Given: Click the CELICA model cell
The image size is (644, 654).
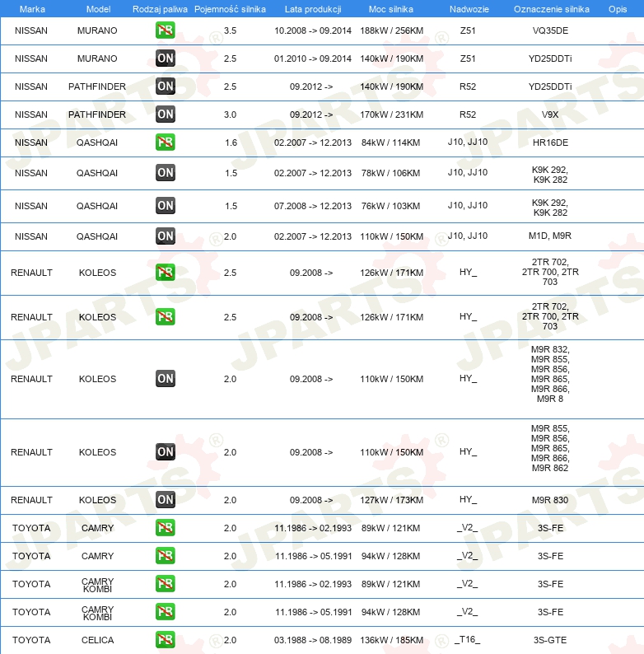Looking at the screenshot, I should [x=98, y=640].
